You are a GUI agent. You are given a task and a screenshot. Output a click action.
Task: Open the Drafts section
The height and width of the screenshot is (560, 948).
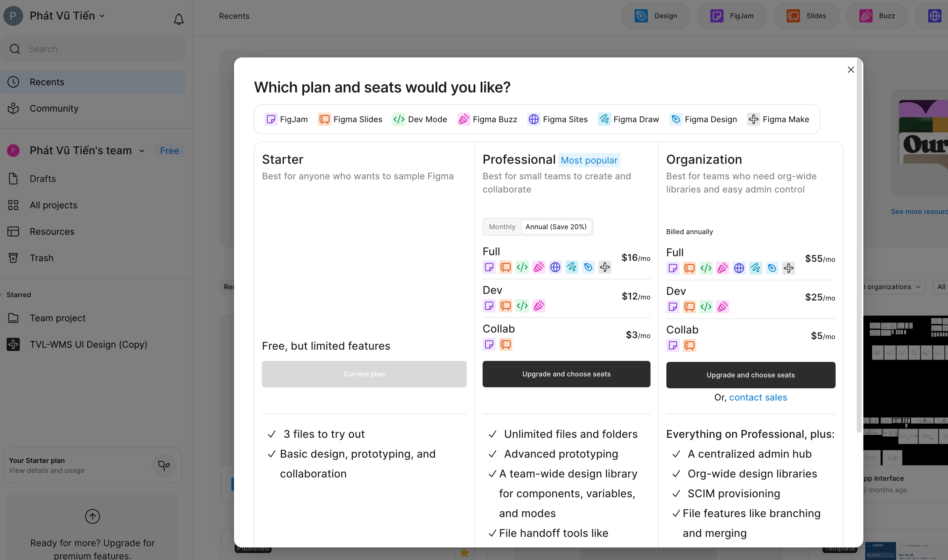[x=43, y=179]
